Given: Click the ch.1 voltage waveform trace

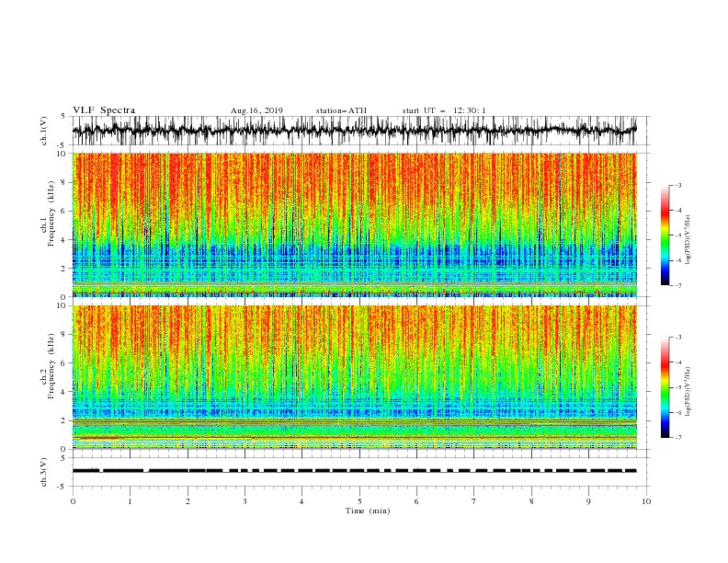Looking at the screenshot, I should pos(354,130).
